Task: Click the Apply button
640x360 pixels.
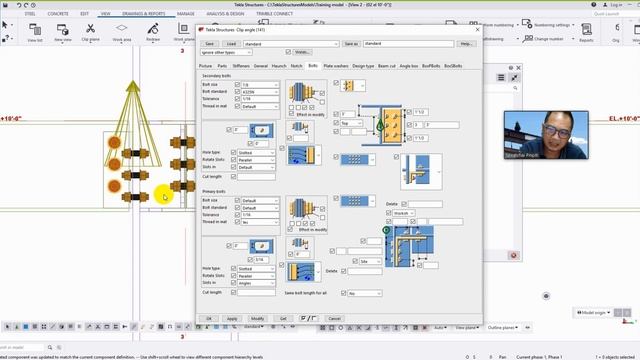Action: point(232,318)
